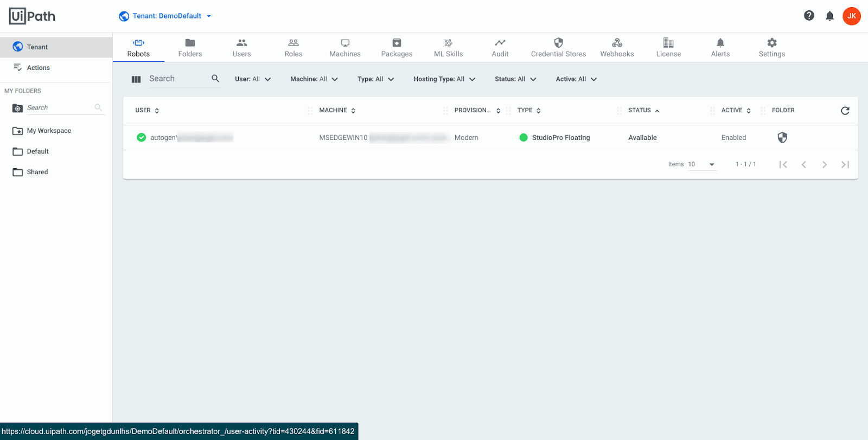The image size is (868, 440).
Task: Click the StudioPro Floating type text
Action: [561, 138]
